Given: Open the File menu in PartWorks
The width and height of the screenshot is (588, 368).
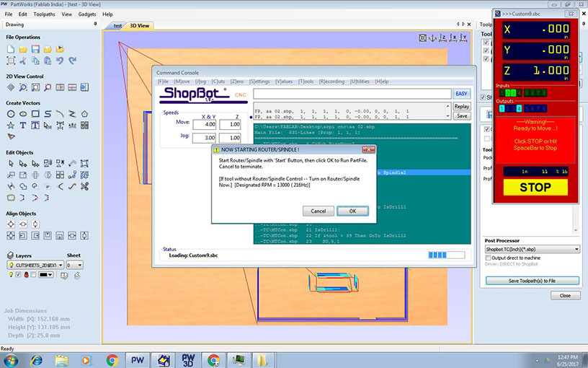Looking at the screenshot, I should (x=9, y=14).
